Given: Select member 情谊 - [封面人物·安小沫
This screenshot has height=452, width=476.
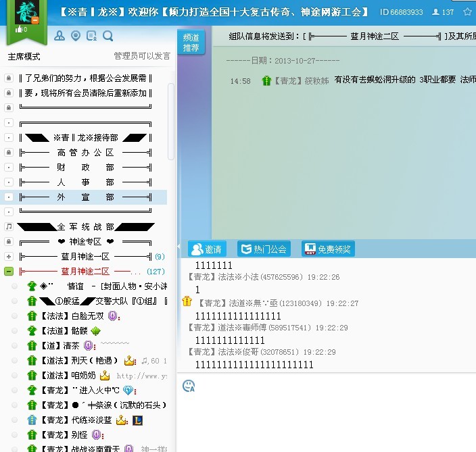Looking at the screenshot, I should pyautogui.click(x=103, y=286).
